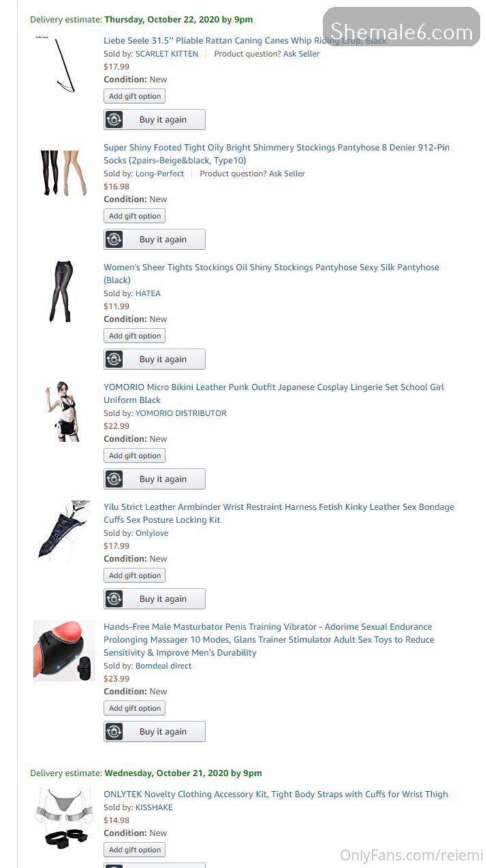Click the Buy it again icon for YOMORIO outfit
The height and width of the screenshot is (868, 487).
114,479
